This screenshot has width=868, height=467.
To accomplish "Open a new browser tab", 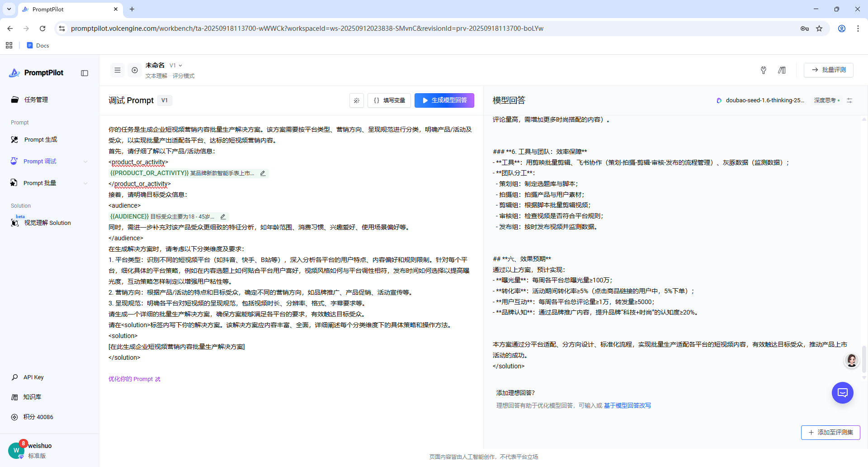I will (132, 9).
